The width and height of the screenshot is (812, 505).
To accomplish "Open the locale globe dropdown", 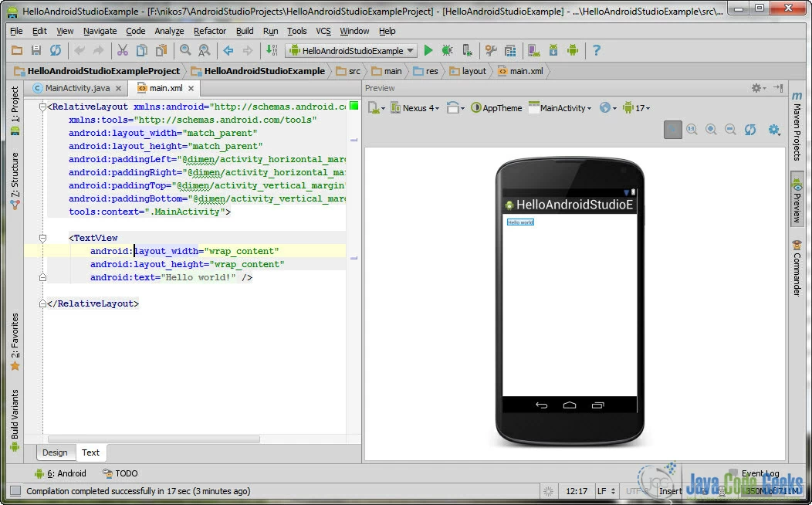I will (x=608, y=108).
